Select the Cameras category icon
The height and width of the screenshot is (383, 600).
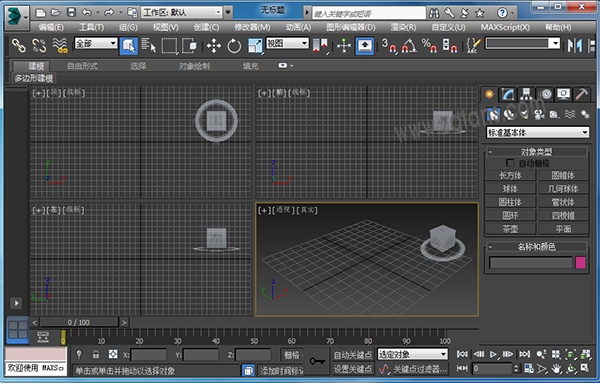click(539, 114)
